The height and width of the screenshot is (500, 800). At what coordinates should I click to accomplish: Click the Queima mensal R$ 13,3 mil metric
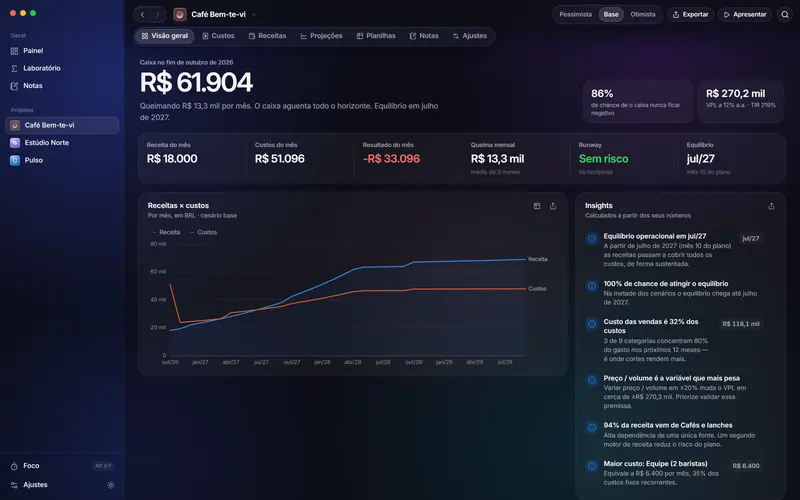pos(516,158)
